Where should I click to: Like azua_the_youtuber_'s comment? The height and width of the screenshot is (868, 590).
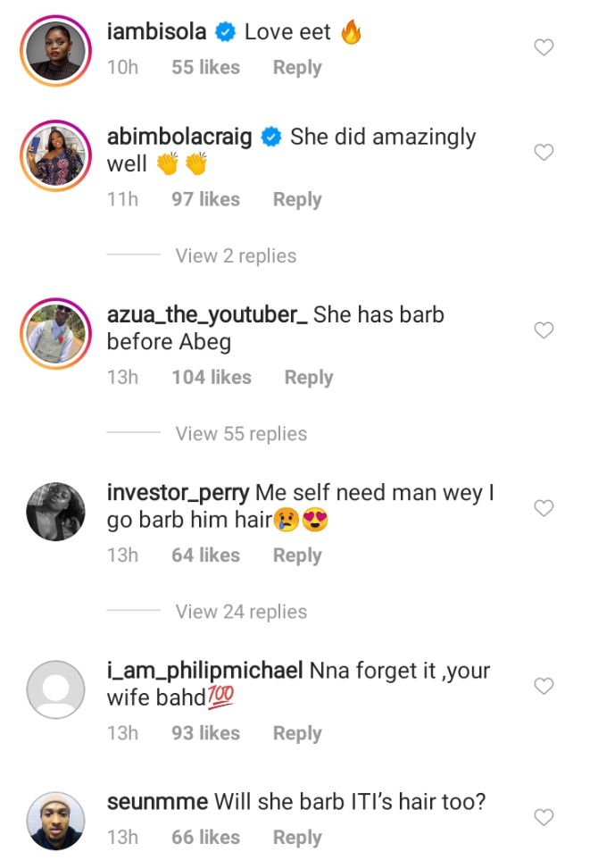click(543, 330)
